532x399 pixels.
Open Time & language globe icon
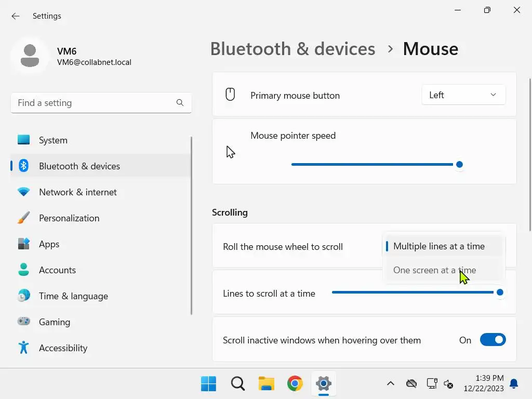[x=24, y=296]
